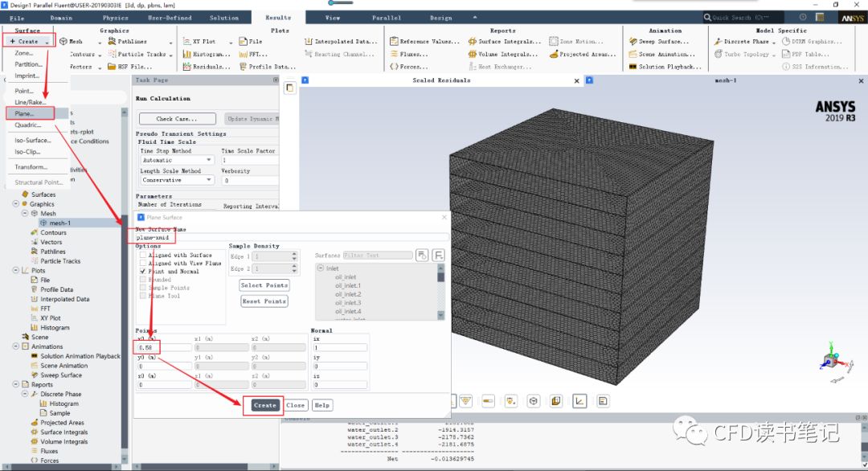The image size is (868, 471).
Task: Click Close button in Plane Surface dialog
Action: click(x=296, y=405)
